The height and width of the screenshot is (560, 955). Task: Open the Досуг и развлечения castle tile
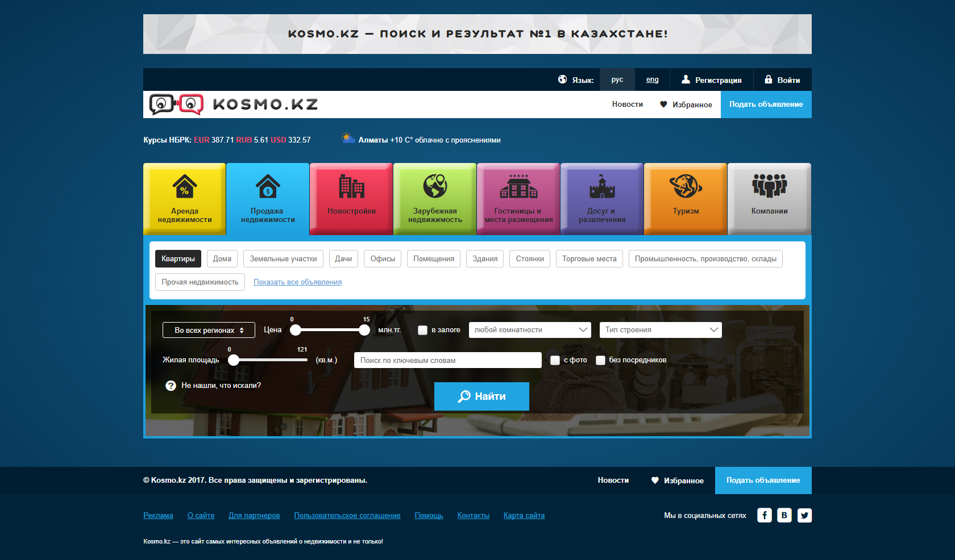pyautogui.click(x=602, y=199)
